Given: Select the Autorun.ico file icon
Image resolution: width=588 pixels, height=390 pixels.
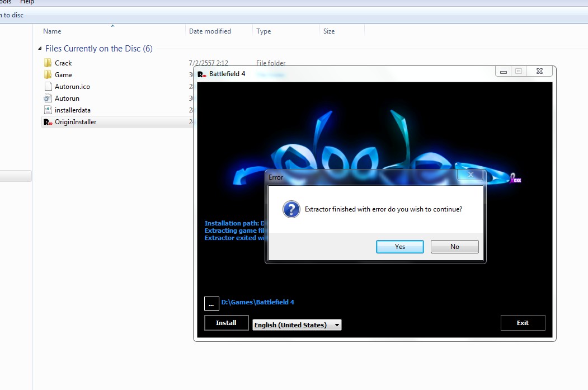Looking at the screenshot, I should 48,87.
